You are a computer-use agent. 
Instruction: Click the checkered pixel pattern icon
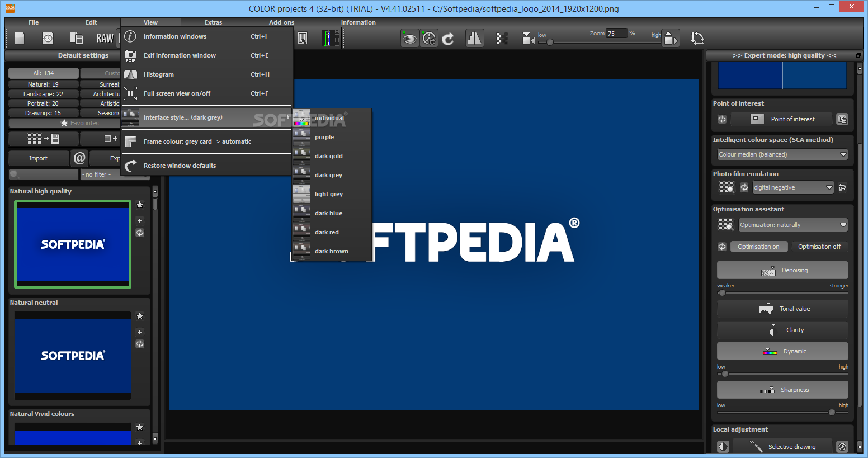(502, 38)
